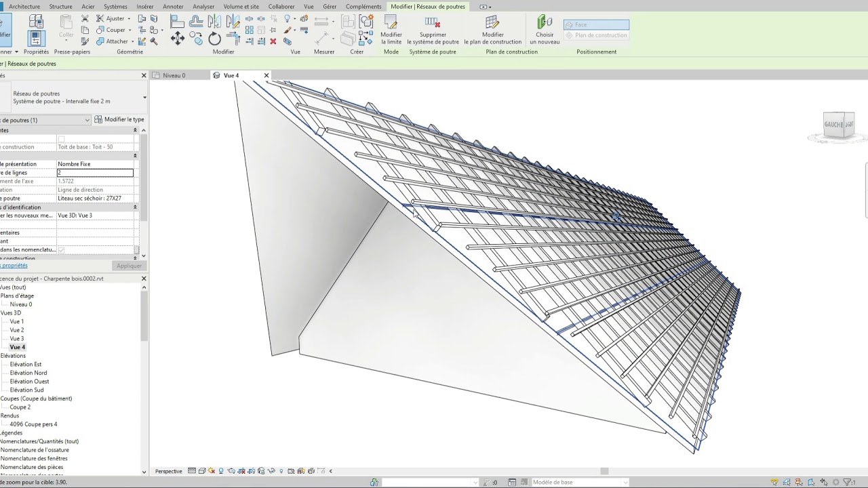Click the Mesurer dimension icon
Screen dimensions: 868x488
[323, 21]
